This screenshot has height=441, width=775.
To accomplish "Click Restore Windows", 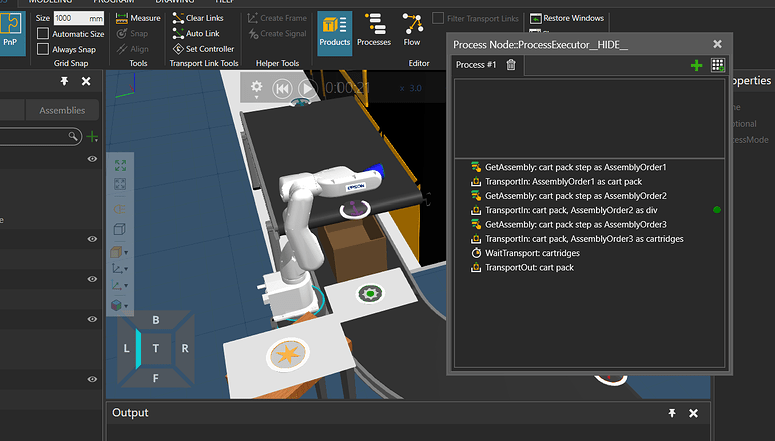I will click(x=567, y=18).
